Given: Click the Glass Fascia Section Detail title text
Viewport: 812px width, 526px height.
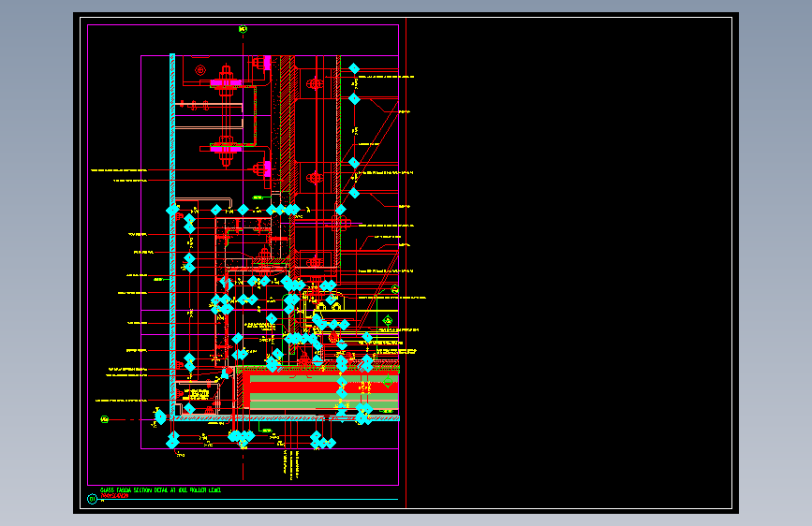Looking at the screenshot, I should point(160,489).
